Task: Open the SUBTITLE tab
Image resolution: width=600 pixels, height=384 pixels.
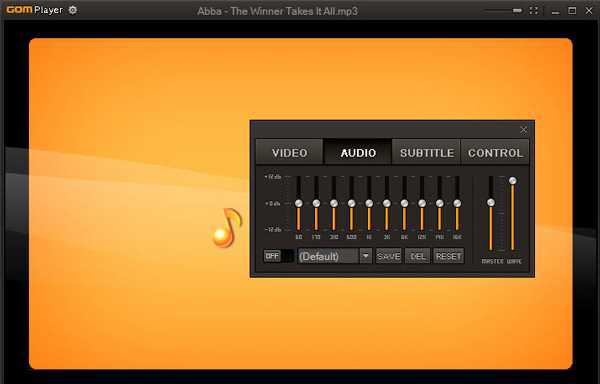Action: coord(427,152)
